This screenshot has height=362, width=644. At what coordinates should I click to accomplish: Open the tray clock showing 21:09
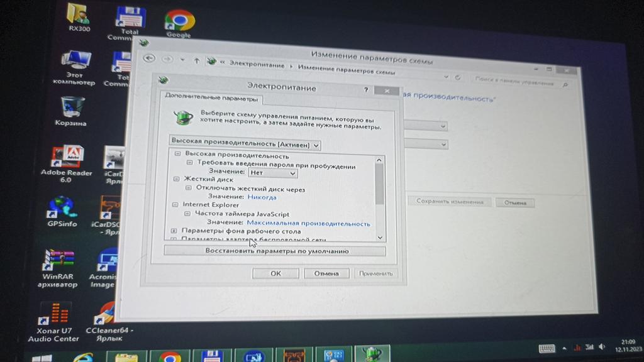pos(628,345)
